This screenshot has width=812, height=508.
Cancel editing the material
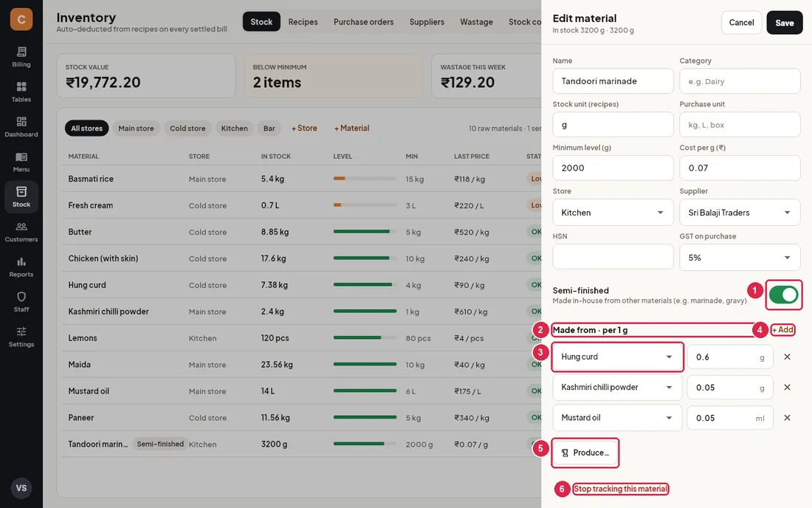pyautogui.click(x=741, y=23)
